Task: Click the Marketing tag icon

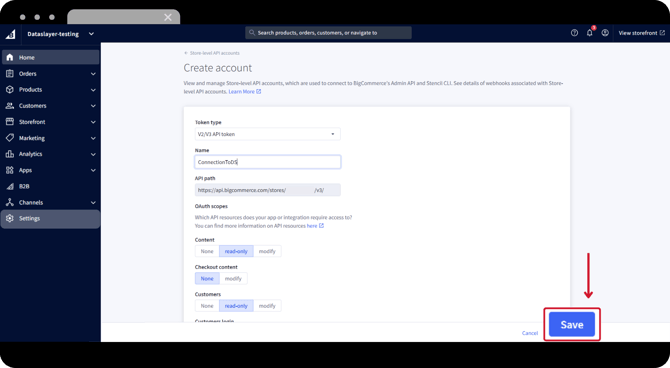Action: [x=10, y=138]
